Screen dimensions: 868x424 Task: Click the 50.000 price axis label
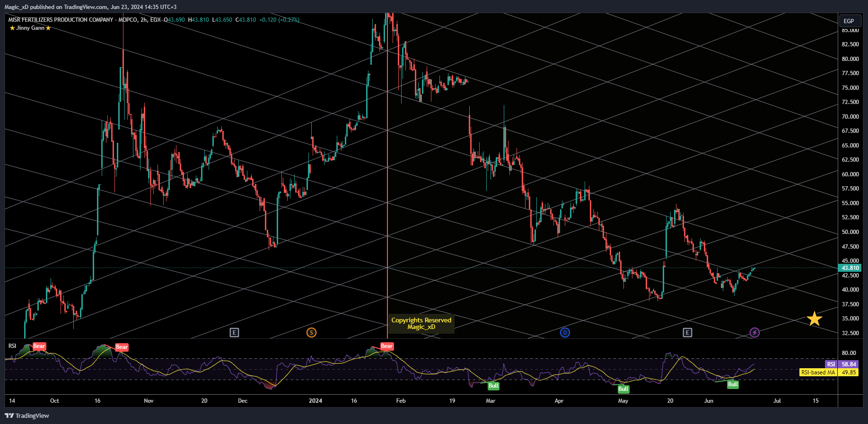coord(850,232)
